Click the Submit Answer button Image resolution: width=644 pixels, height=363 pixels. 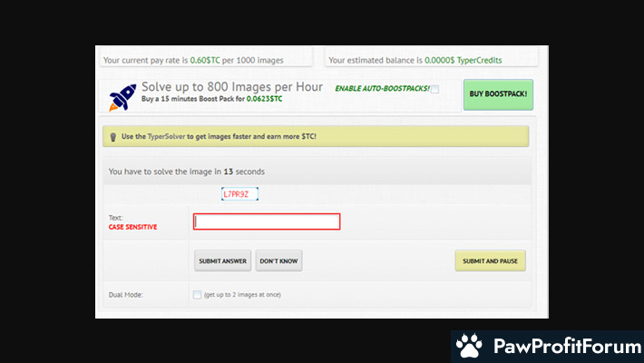tap(222, 260)
